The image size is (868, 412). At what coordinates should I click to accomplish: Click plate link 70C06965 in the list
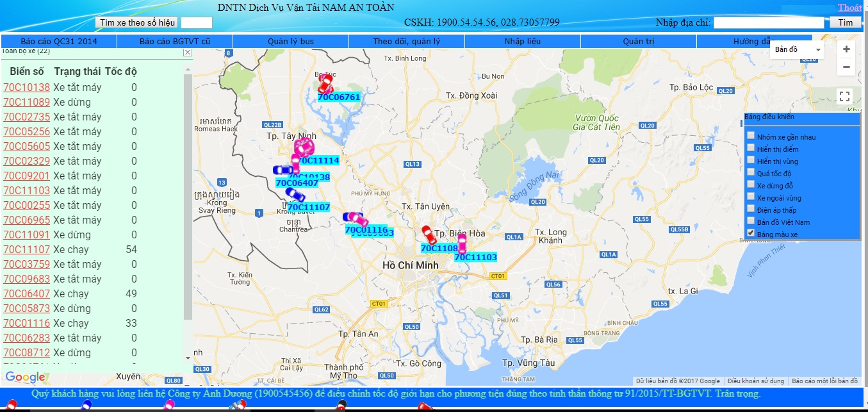tap(26, 220)
